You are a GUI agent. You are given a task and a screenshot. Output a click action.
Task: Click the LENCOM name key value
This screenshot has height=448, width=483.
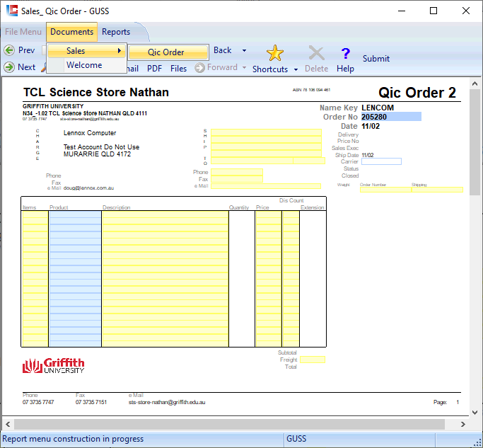378,108
